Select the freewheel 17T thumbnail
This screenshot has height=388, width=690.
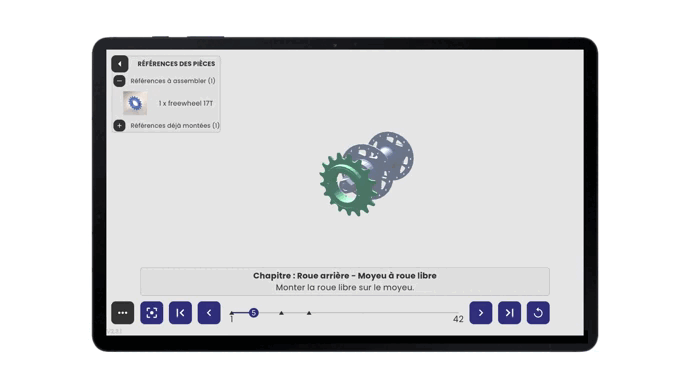[135, 103]
